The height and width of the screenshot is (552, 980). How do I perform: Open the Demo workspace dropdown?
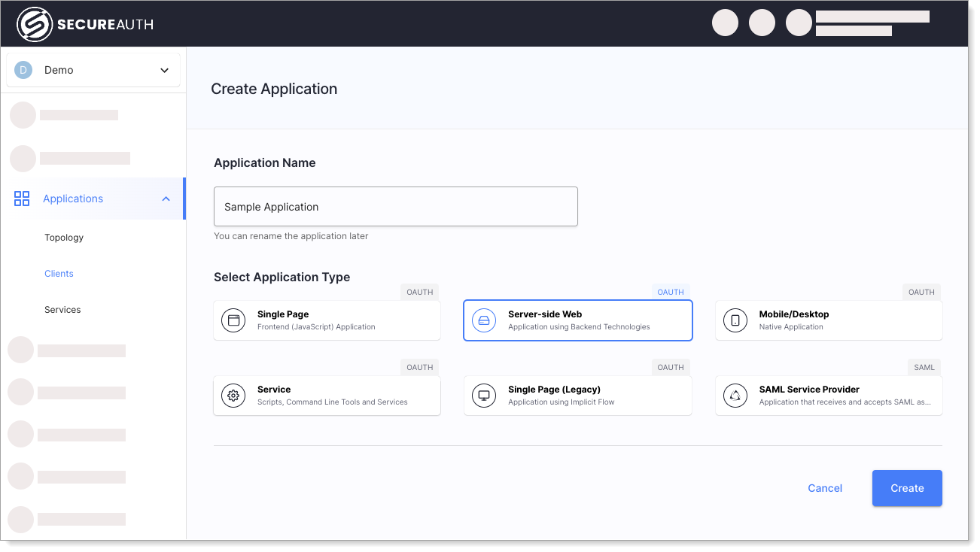[x=93, y=70]
